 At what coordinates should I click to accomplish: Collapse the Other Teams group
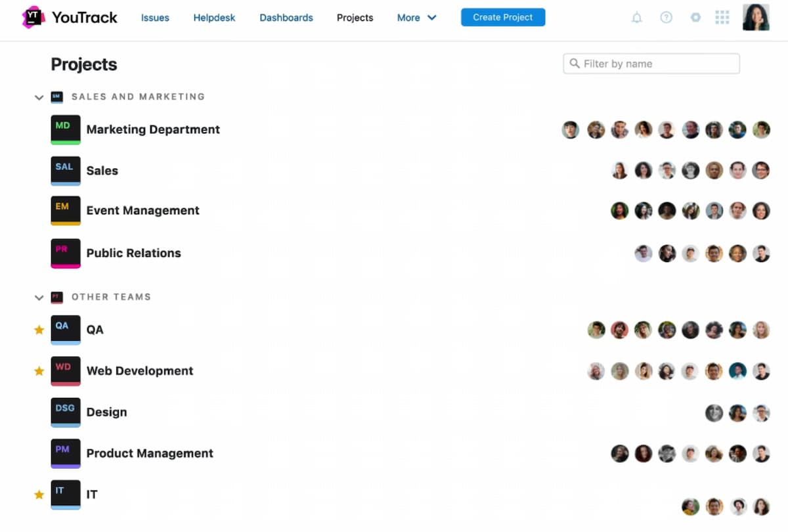[39, 298]
